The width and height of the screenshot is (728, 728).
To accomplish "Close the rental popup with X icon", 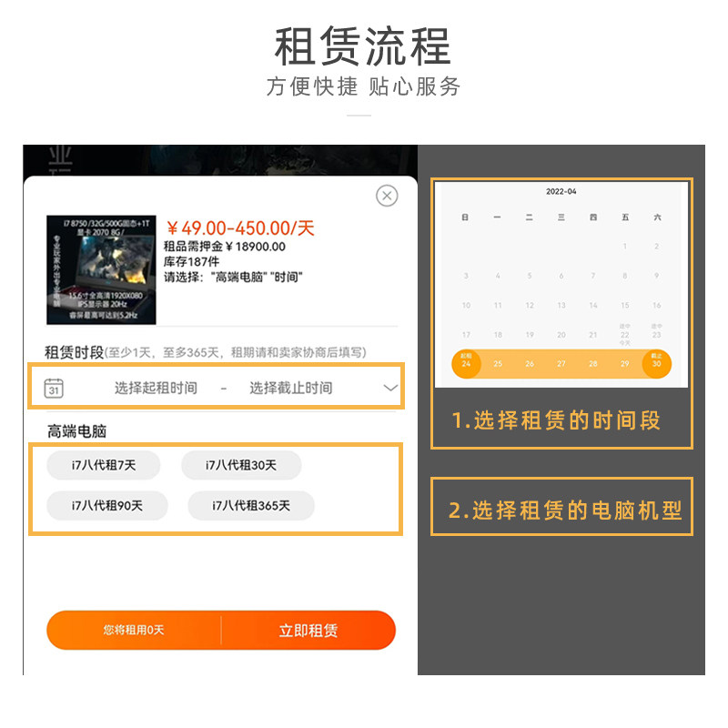I will pos(387,196).
